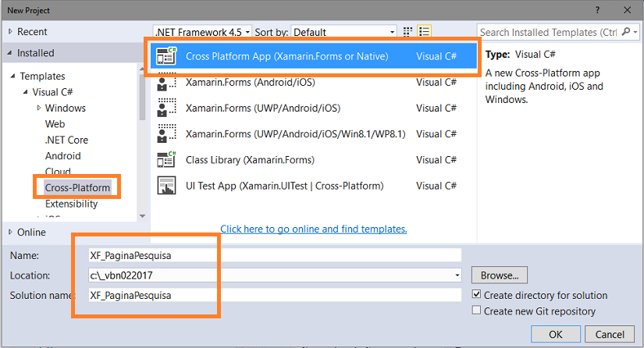Open the dialog help question mark
The image size is (644, 348).
598,10
